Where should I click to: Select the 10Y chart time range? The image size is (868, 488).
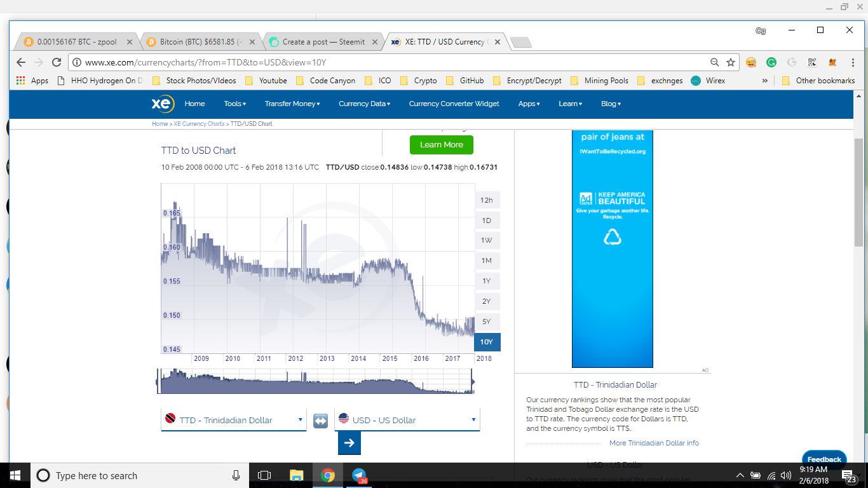(x=487, y=342)
